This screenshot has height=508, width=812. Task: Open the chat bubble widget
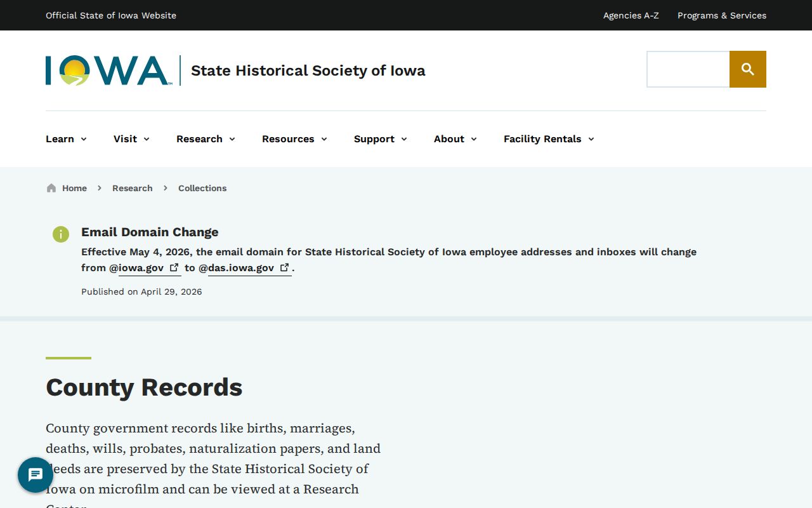coord(36,475)
